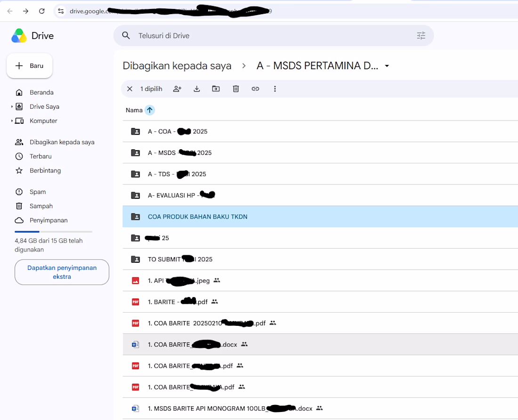Select the 1. API jpeg file
Viewport: 518px width, 420px height.
tap(320, 281)
